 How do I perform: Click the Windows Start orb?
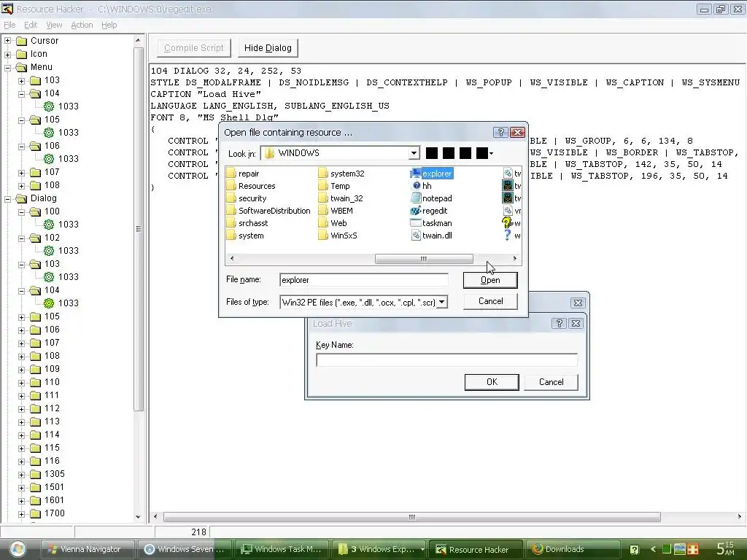18,548
